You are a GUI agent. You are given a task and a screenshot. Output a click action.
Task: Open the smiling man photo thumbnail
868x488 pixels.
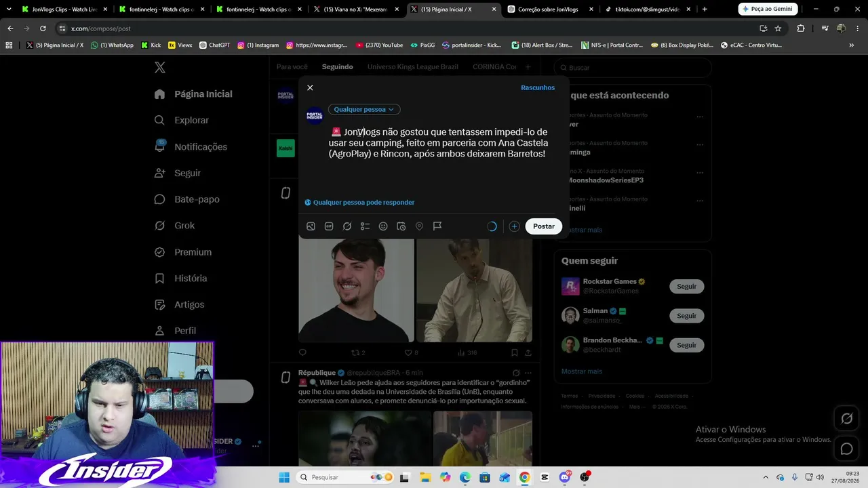coord(356,291)
